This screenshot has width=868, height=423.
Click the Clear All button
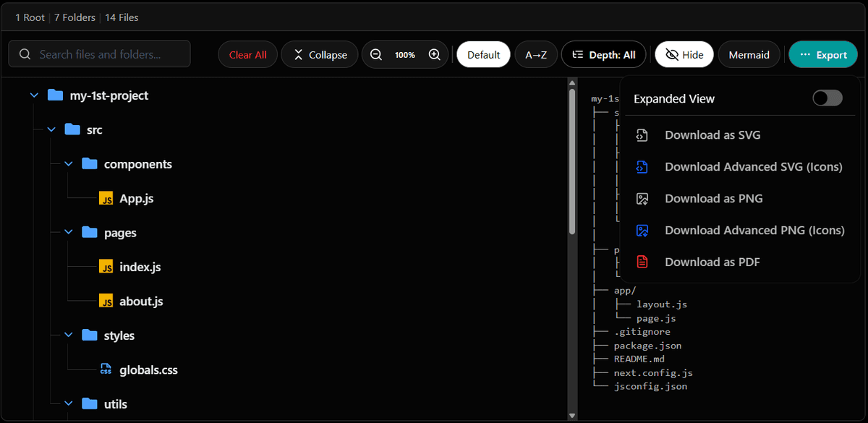[x=247, y=55]
